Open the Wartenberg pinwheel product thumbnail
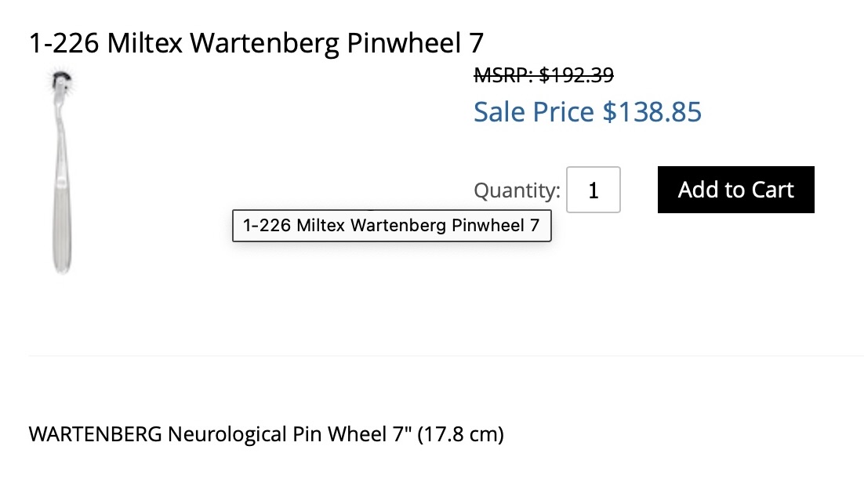The height and width of the screenshot is (504, 864). (x=62, y=171)
